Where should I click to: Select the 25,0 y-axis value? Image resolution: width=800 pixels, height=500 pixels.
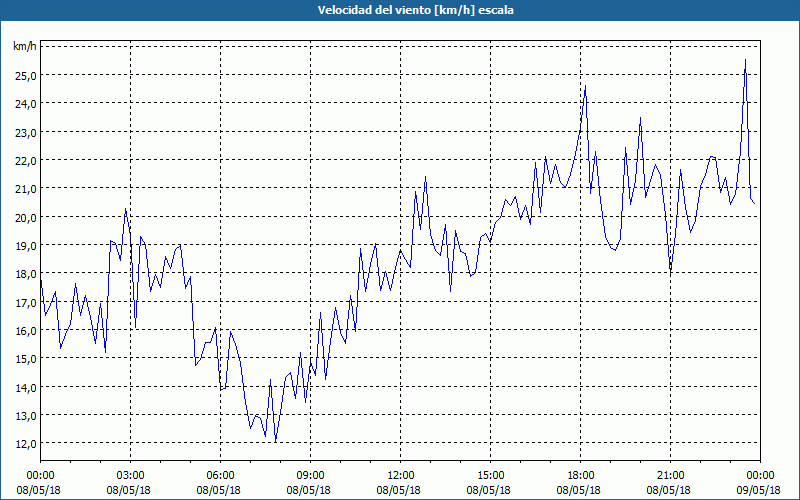click(25, 75)
